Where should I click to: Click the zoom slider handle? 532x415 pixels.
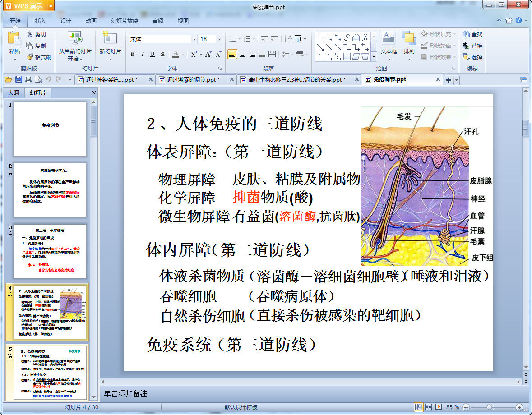tap(489, 407)
